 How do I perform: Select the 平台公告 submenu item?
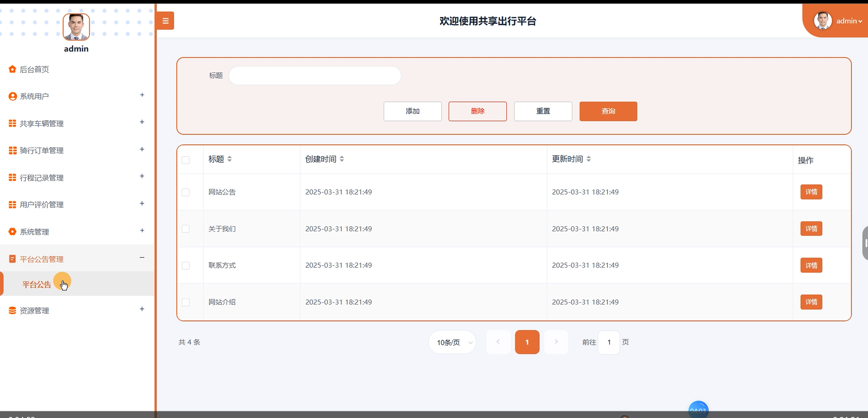37,285
